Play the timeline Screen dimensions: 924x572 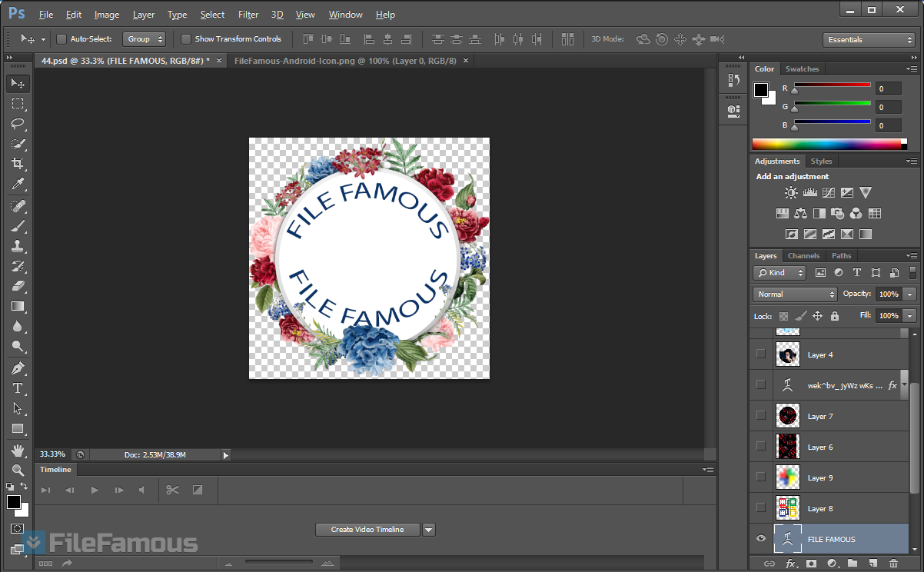95,490
